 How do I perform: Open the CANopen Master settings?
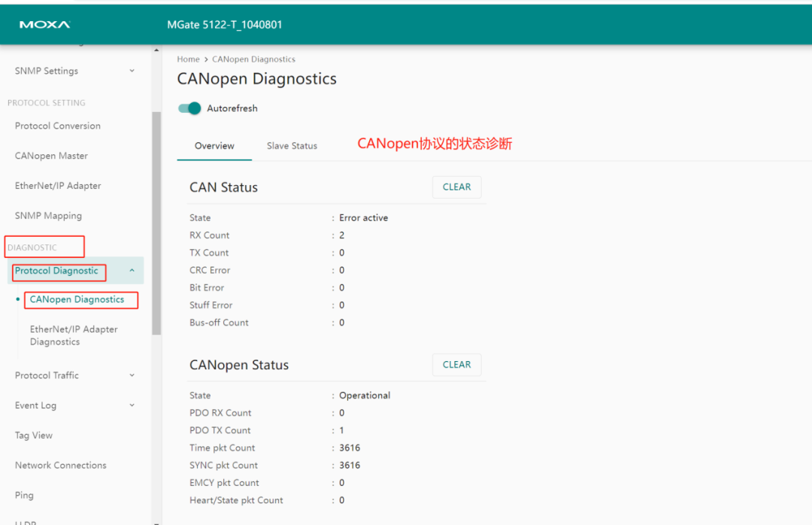point(50,156)
